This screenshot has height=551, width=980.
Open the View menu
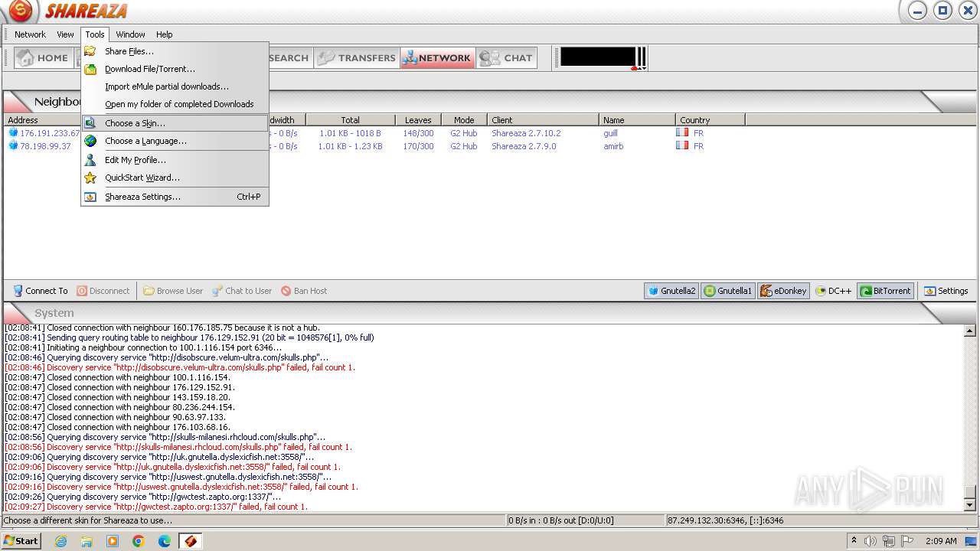click(65, 34)
